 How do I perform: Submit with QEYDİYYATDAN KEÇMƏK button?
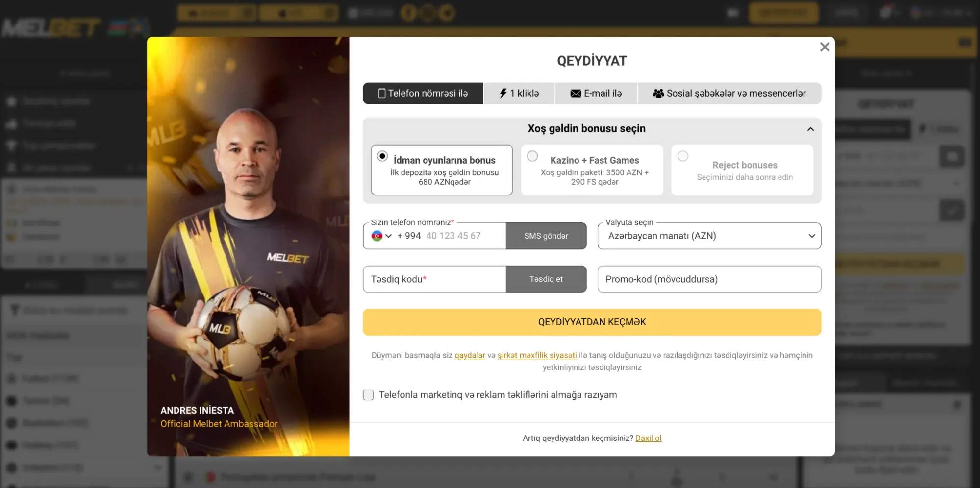point(592,322)
